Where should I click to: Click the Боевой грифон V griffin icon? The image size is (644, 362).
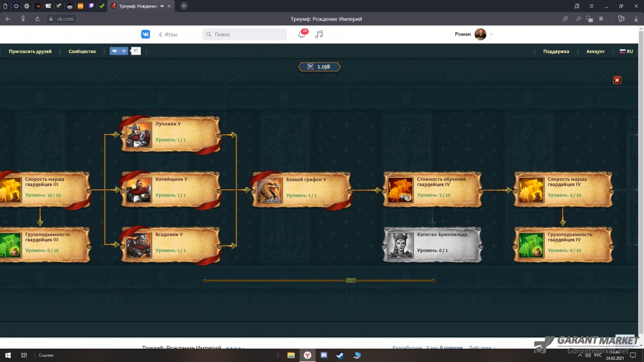270,190
